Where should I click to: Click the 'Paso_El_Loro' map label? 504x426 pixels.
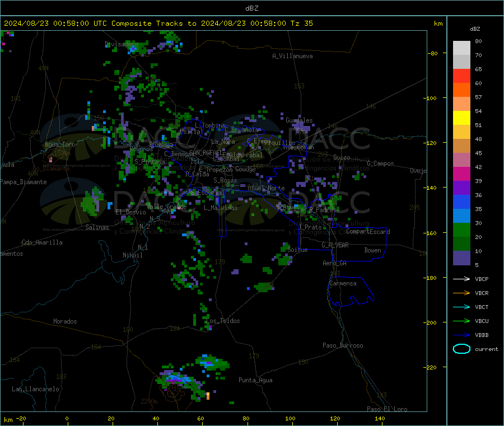click(x=388, y=409)
